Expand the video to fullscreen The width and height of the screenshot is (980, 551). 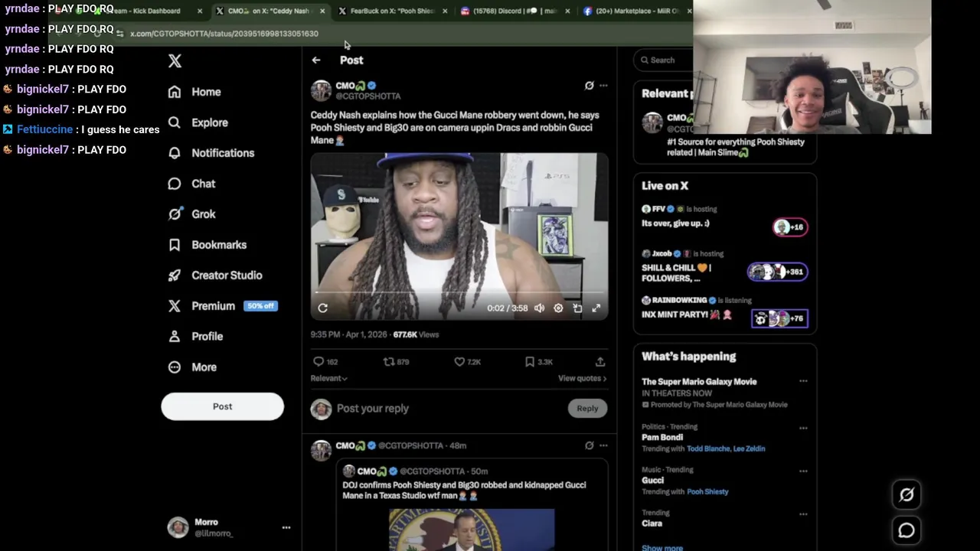(x=596, y=308)
